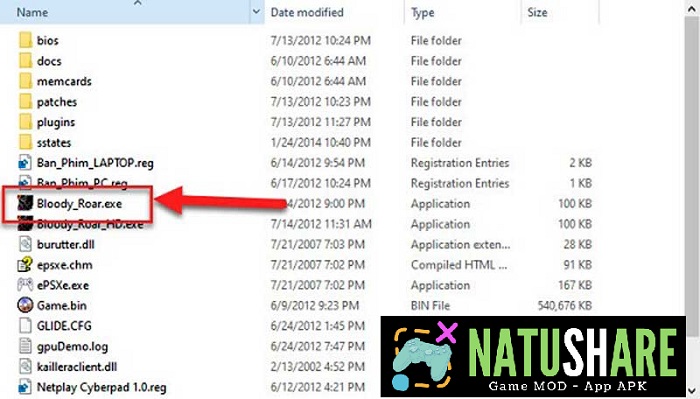This screenshot has width=700, height=399.
Task: Click the Ban_Phim_LAPTOP.reg registry file icon
Action: pos(25,163)
